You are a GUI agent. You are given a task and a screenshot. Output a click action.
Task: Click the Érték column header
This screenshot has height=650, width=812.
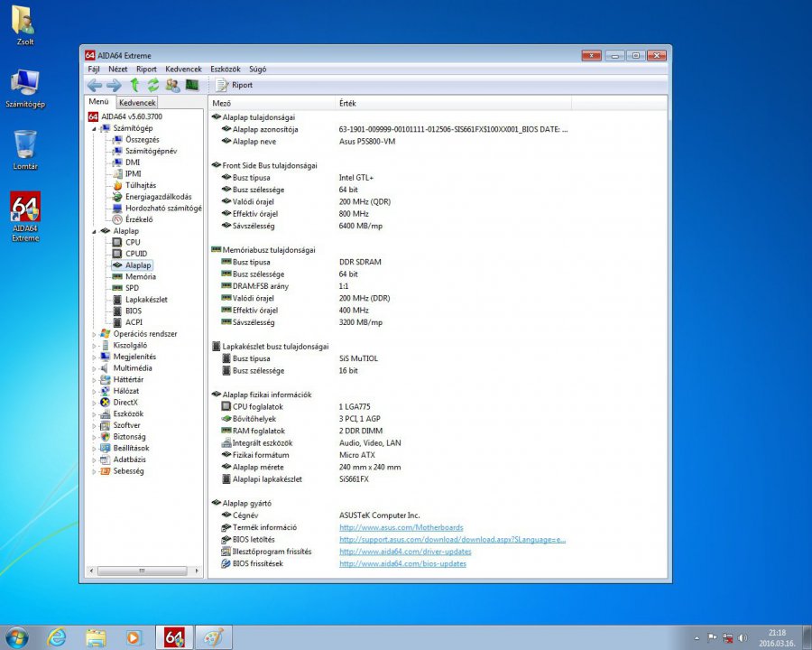point(453,103)
